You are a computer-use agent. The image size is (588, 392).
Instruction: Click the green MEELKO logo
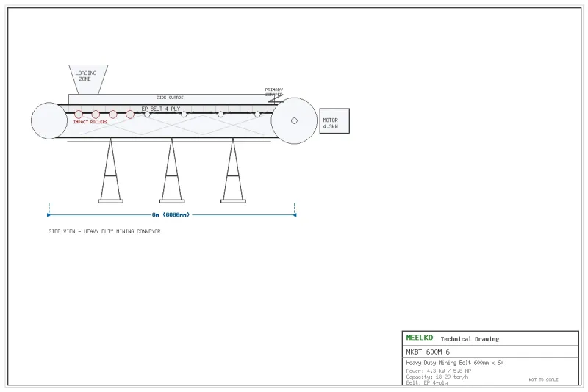tap(420, 338)
